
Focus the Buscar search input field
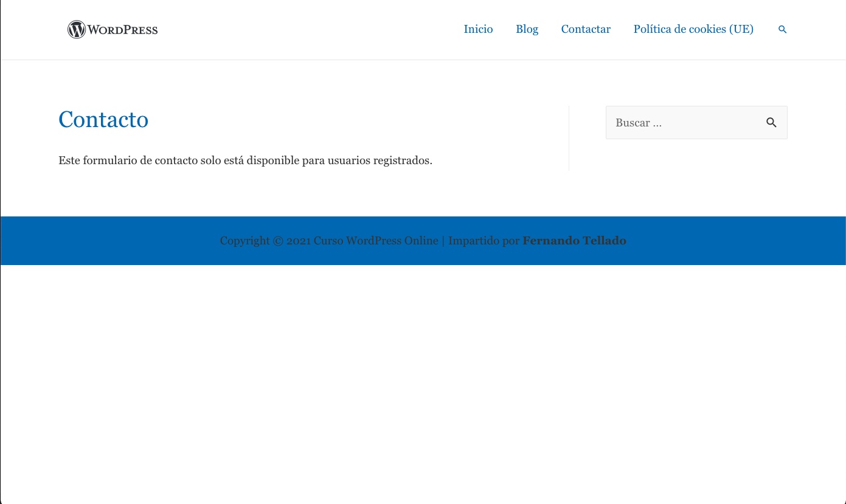click(681, 123)
